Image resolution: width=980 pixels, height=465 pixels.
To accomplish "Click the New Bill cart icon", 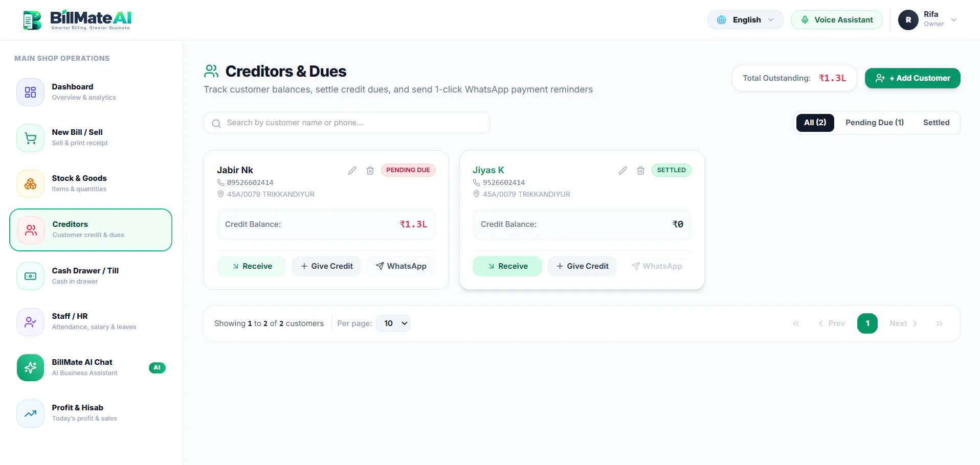I will (31, 138).
